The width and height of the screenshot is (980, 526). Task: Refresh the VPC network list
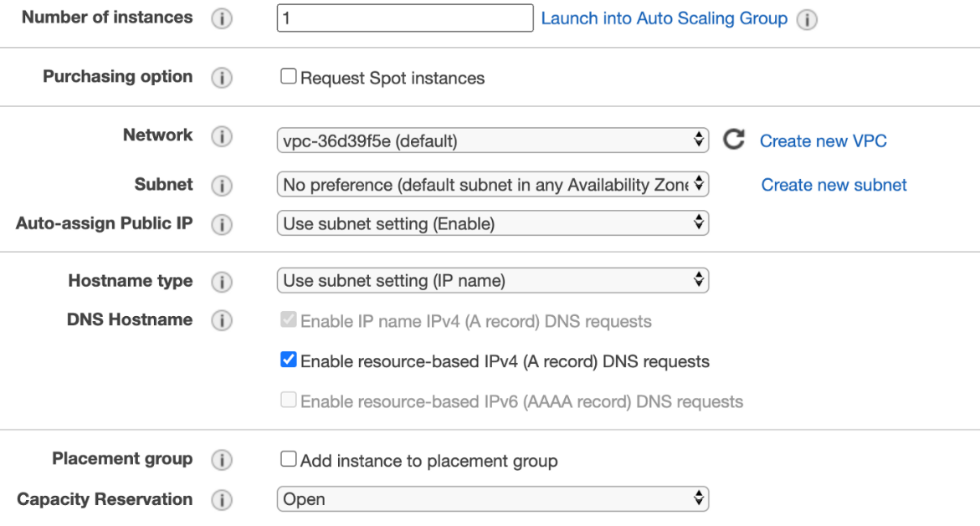click(734, 140)
